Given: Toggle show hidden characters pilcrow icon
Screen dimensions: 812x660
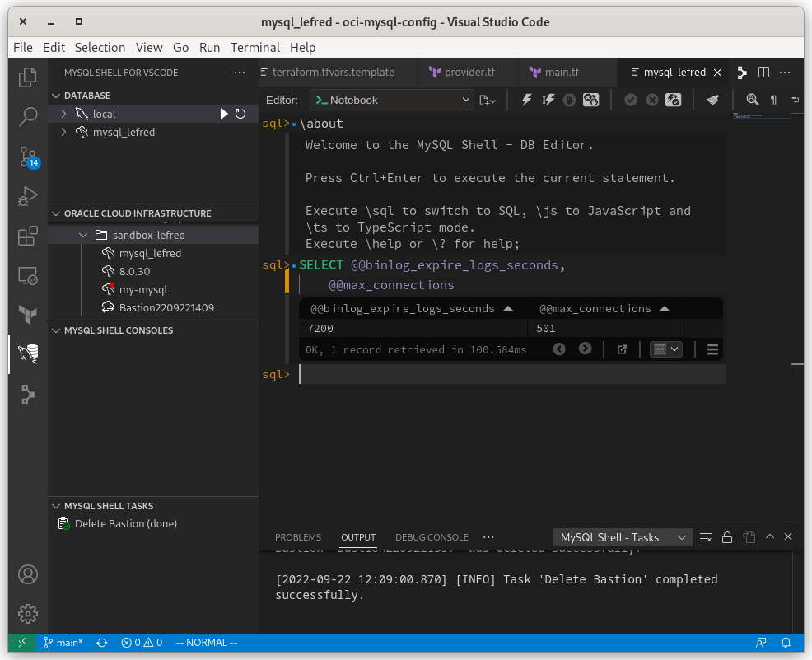Looking at the screenshot, I should pos(773,100).
